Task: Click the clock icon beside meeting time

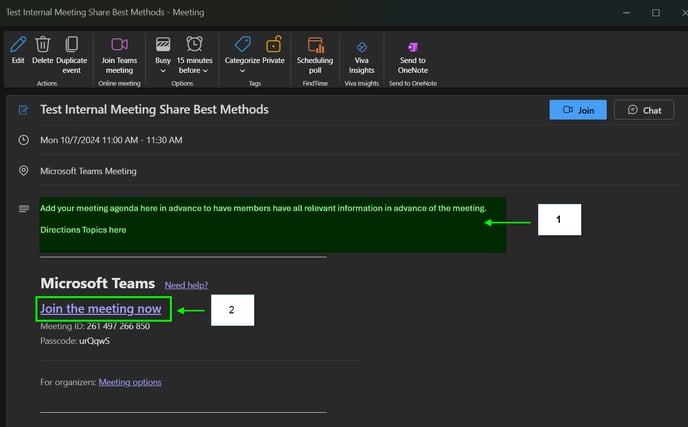Action: [x=23, y=140]
